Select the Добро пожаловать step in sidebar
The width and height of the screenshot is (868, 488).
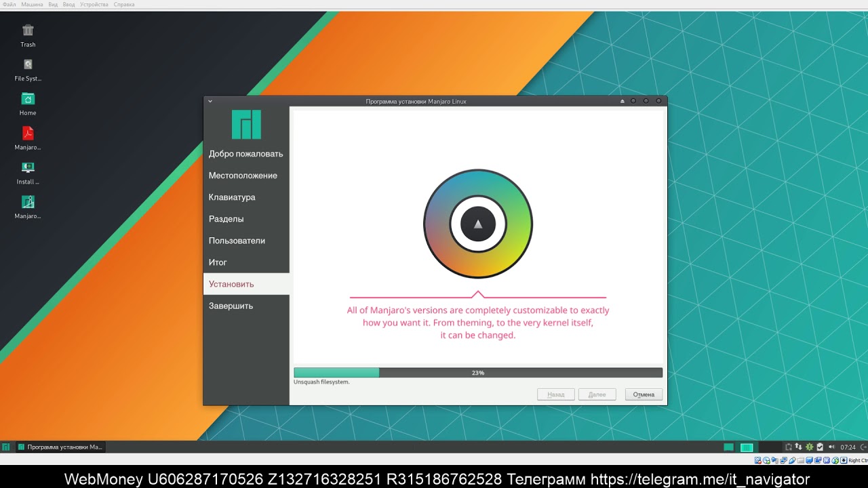click(x=247, y=154)
